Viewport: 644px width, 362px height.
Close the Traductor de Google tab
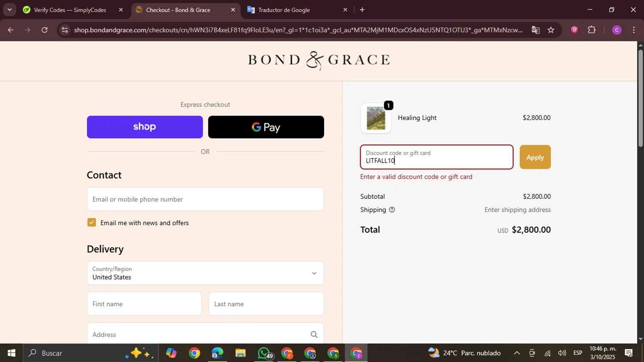point(345,10)
